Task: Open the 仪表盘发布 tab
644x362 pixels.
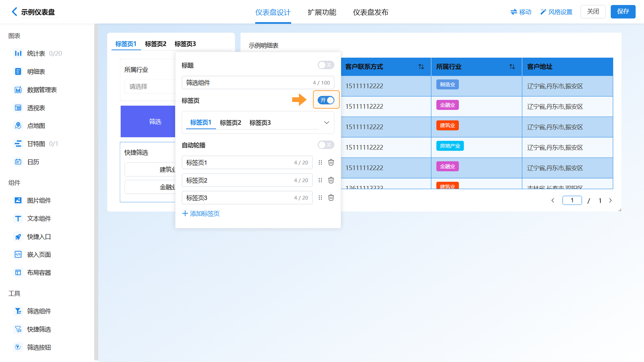Action: click(370, 12)
